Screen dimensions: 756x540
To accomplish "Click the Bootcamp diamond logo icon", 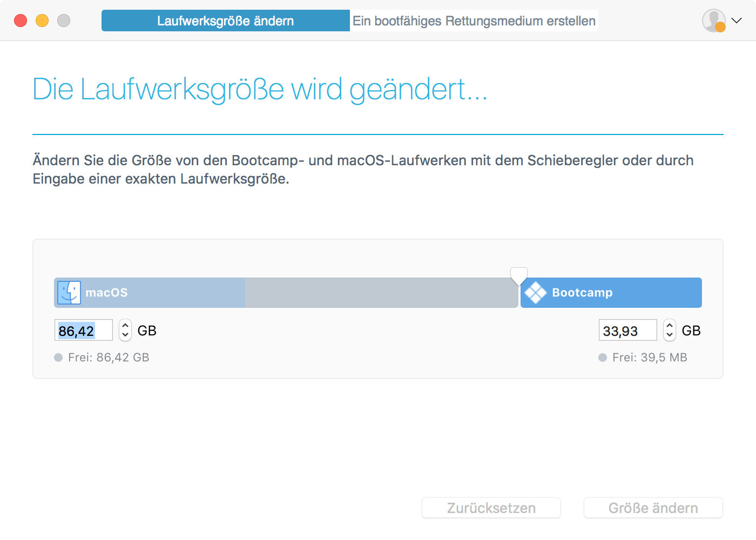I will tap(536, 293).
